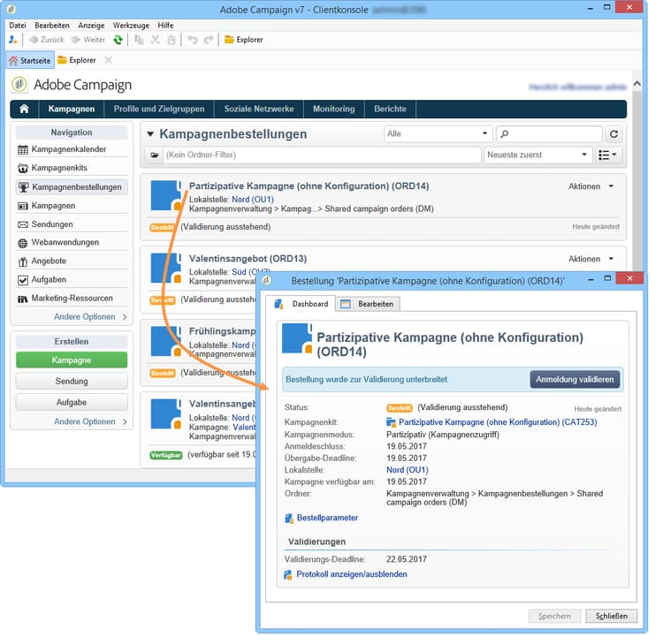Viewport: 663px width, 644px height.
Task: Open the list display mode dropdown
Action: point(607,155)
